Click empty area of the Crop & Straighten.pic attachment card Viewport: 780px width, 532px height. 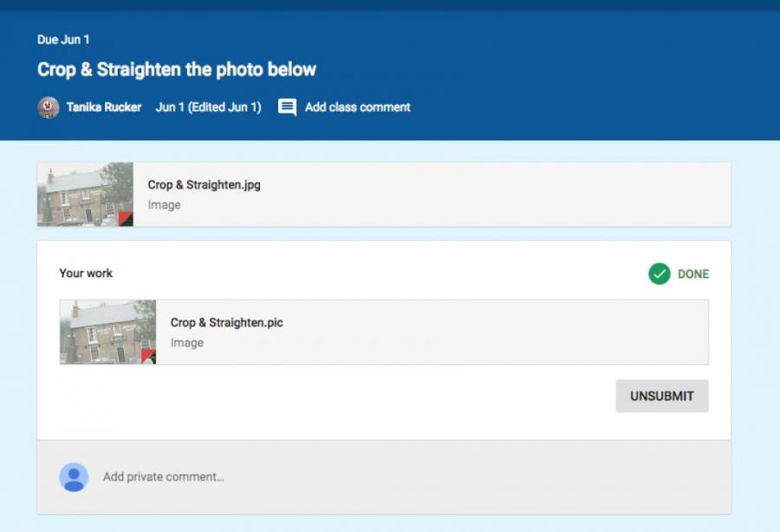click(497, 332)
